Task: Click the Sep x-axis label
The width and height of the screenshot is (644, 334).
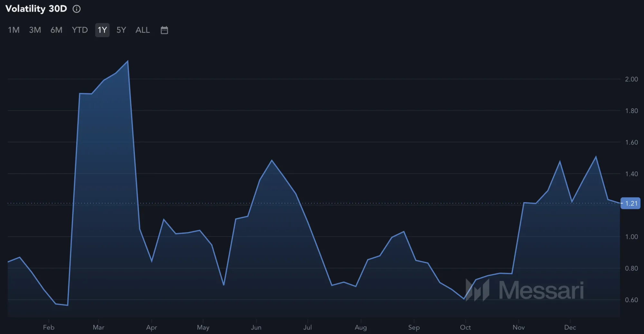Action: point(414,328)
